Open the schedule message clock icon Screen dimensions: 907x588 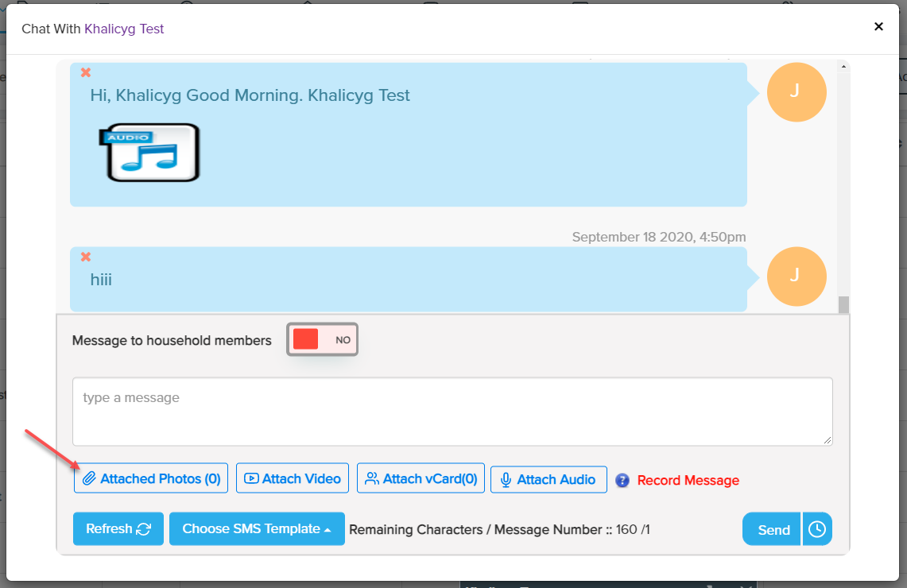(817, 529)
